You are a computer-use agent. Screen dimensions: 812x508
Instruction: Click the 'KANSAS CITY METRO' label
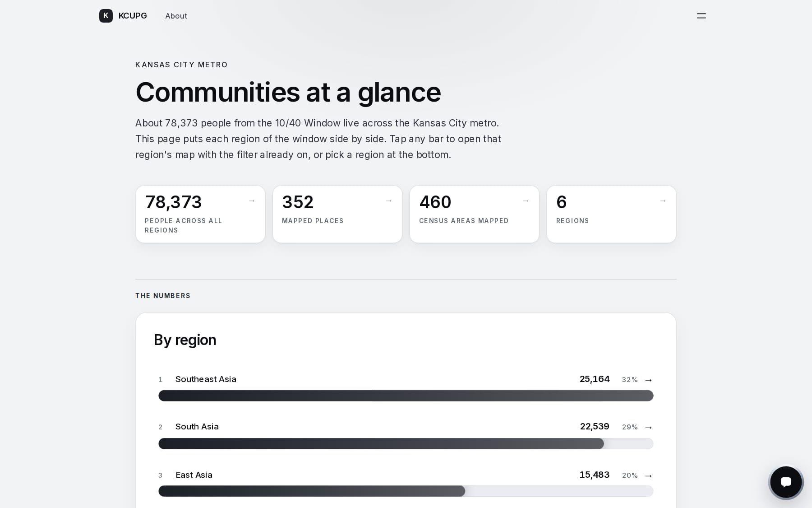[181, 65]
